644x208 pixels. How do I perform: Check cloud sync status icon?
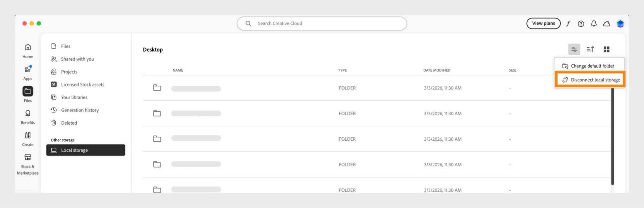click(x=606, y=23)
